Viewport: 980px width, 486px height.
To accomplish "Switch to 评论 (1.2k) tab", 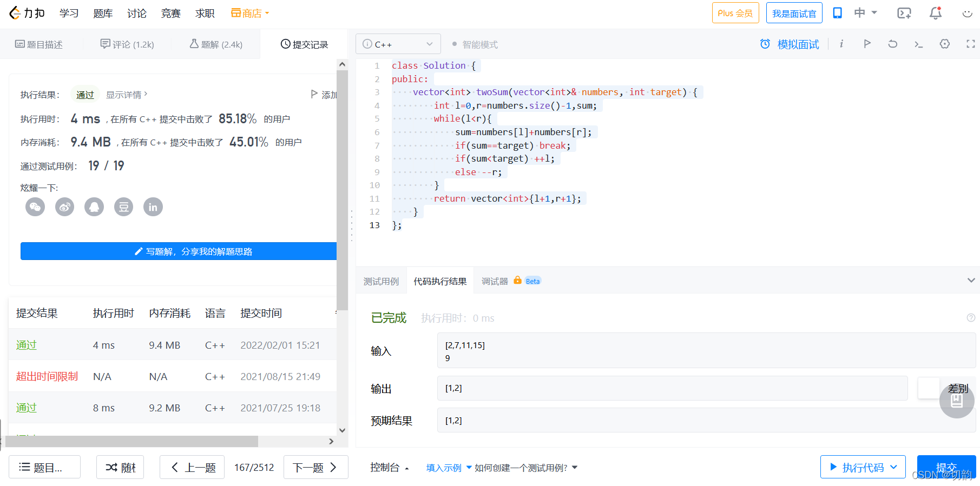I will 127,44.
